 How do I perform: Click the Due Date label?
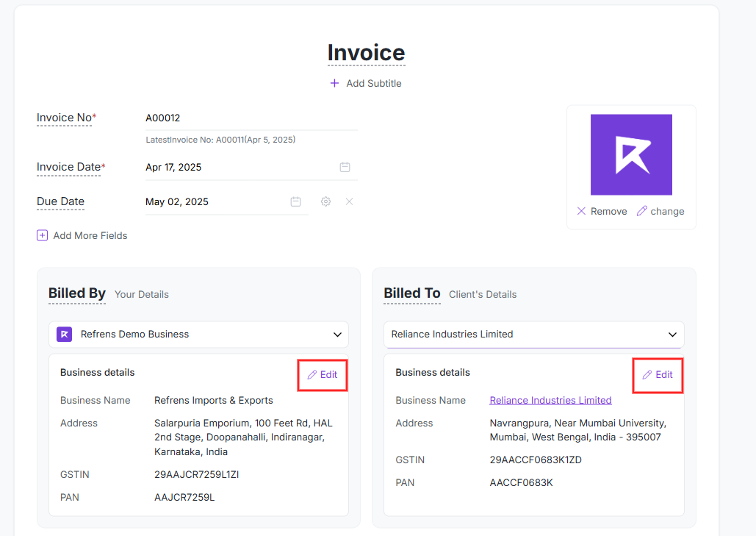click(x=61, y=201)
